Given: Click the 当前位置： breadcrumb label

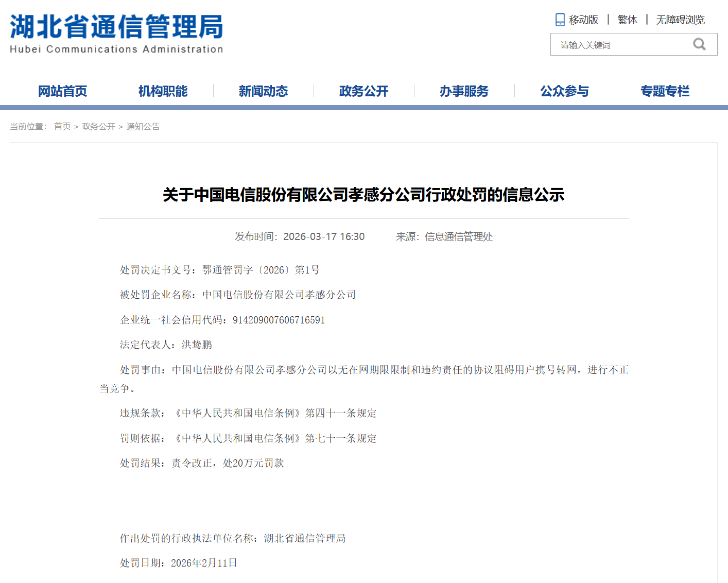Looking at the screenshot, I should tap(28, 127).
